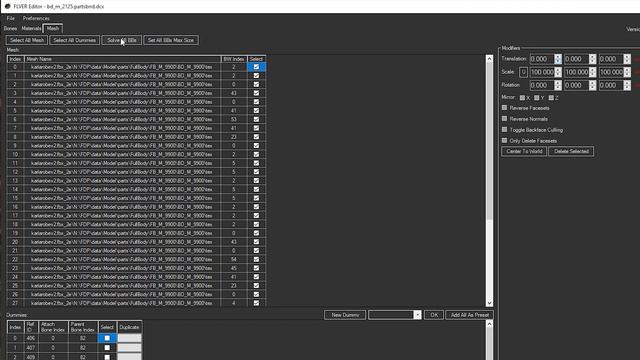Click the Translation X spinner arrows

pos(558,59)
